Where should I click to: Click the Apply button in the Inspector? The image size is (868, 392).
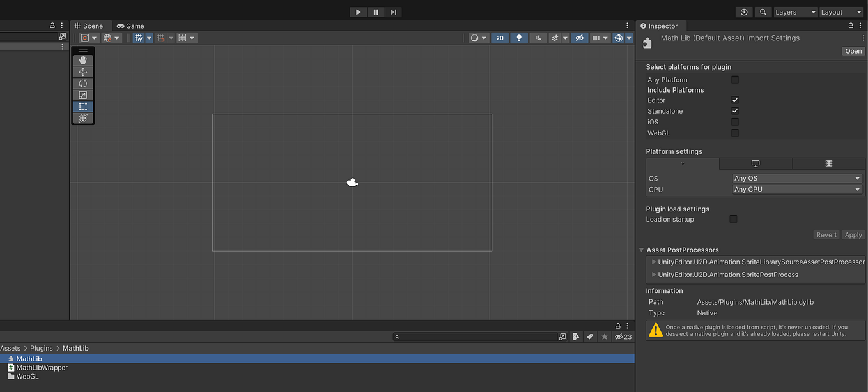(x=853, y=234)
